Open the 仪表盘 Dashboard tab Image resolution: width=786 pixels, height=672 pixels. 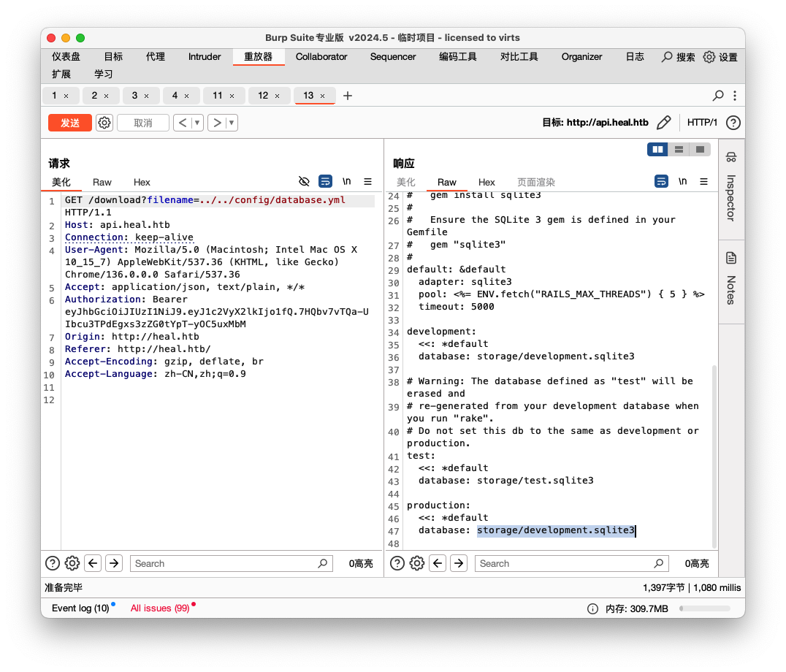[x=66, y=57]
